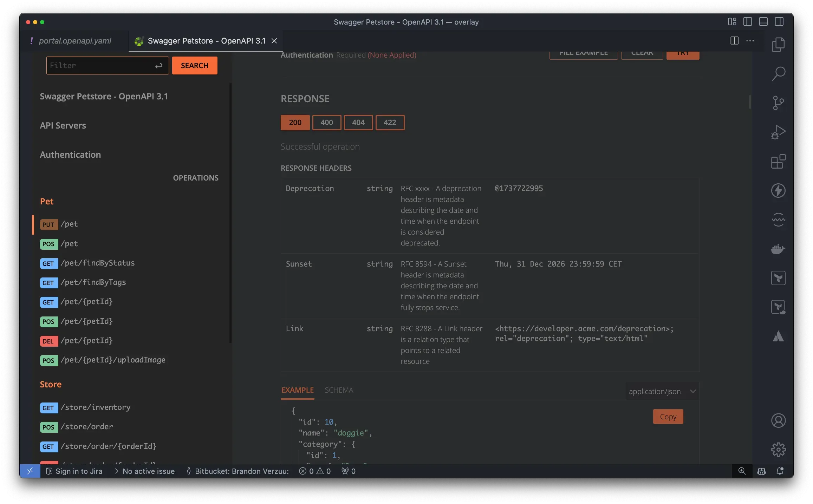
Task: Click Sign in to Jira
Action: coord(78,471)
